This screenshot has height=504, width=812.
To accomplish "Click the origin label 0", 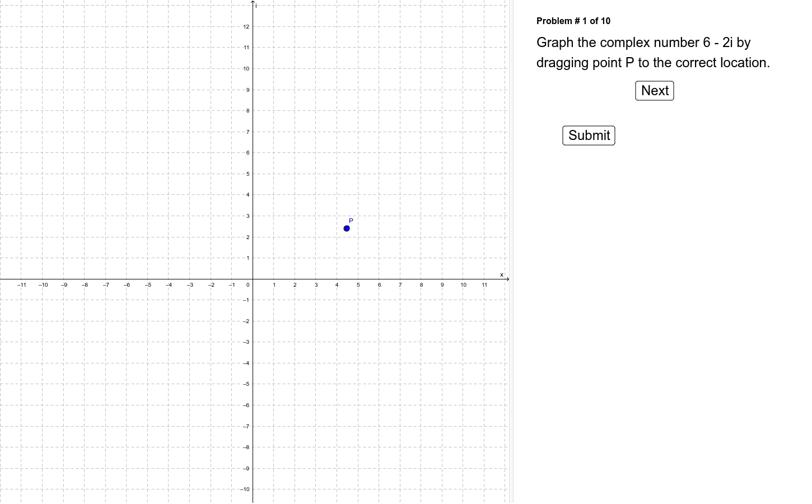I will click(x=248, y=285).
